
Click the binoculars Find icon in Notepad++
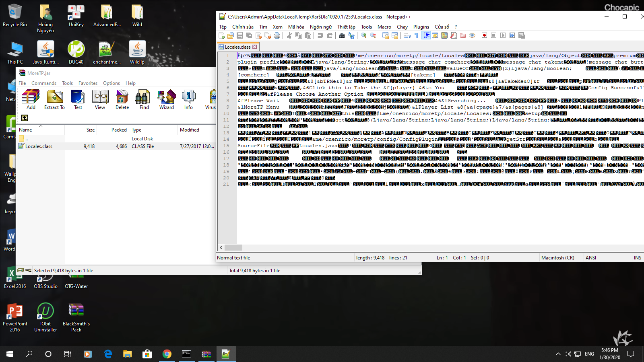tap(342, 35)
